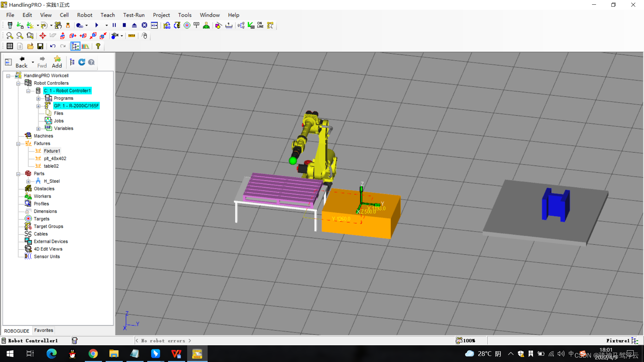Open File Explorer from the taskbar
This screenshot has height=362, width=644.
[114, 354]
